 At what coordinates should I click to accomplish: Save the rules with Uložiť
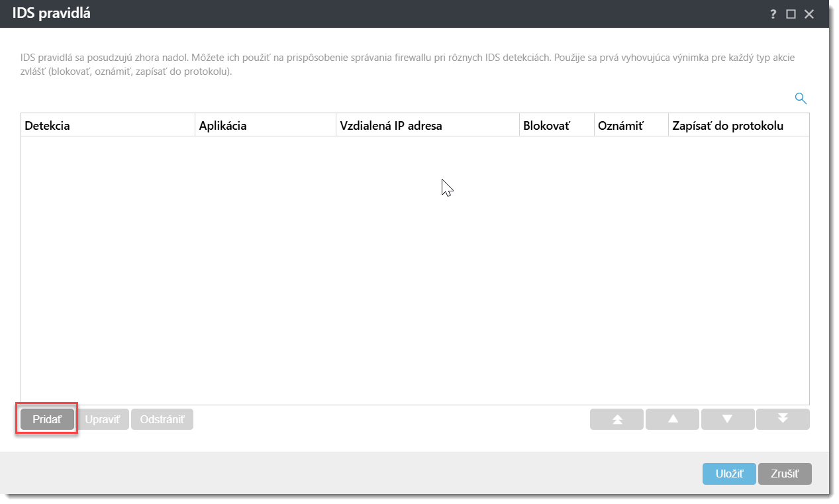pyautogui.click(x=729, y=474)
